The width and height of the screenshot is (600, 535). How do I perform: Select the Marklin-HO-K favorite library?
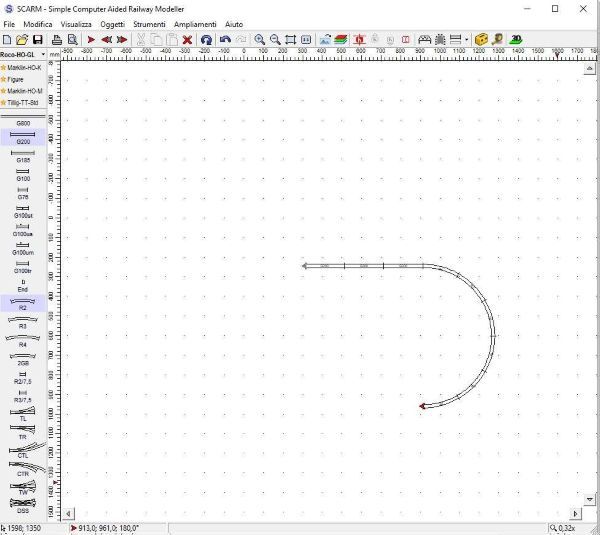(22, 68)
